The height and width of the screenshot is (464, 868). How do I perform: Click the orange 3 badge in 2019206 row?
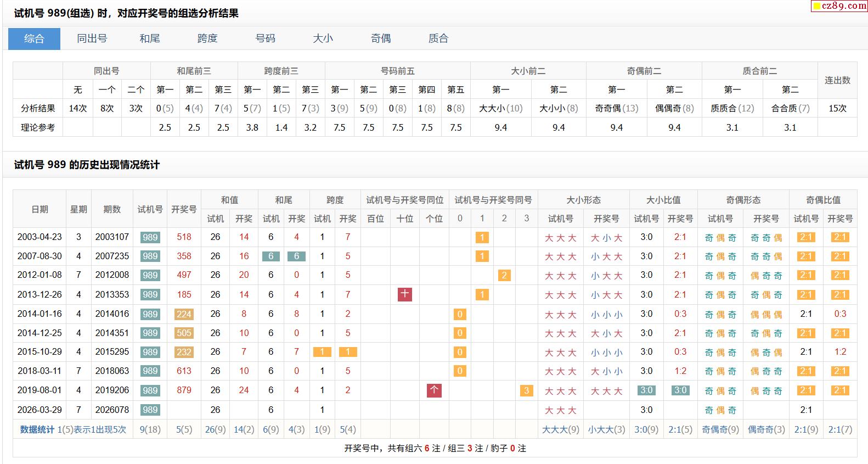coord(526,390)
